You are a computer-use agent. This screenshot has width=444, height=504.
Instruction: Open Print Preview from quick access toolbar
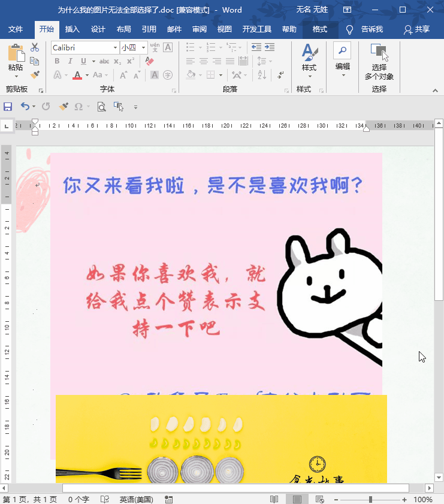pyautogui.click(x=101, y=107)
